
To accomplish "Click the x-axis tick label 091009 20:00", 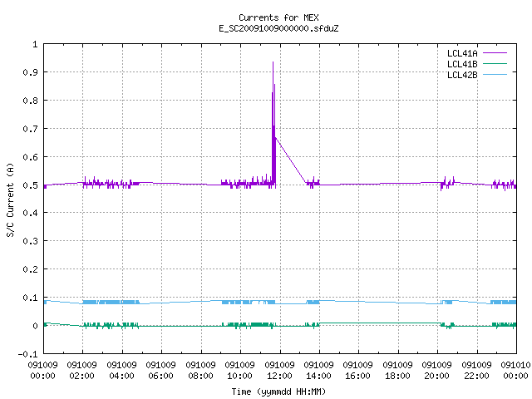I will 436,371.
